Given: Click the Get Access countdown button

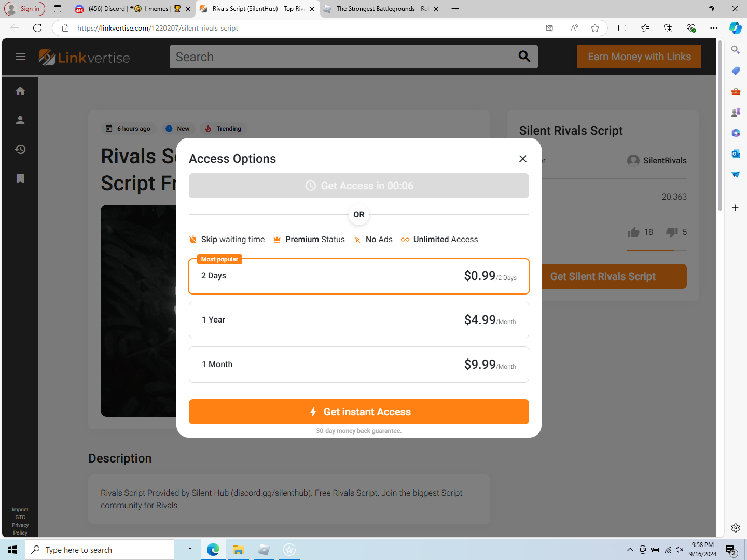Looking at the screenshot, I should coord(359,186).
